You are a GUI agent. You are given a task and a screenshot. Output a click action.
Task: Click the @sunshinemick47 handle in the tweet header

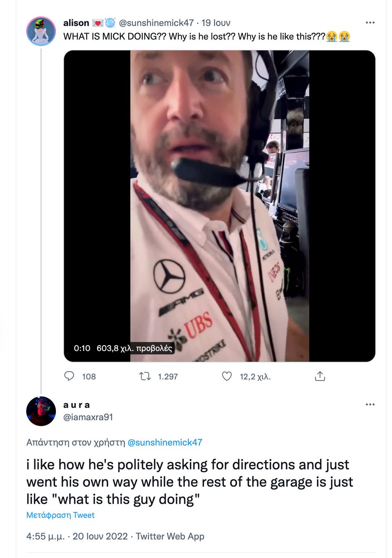156,23
